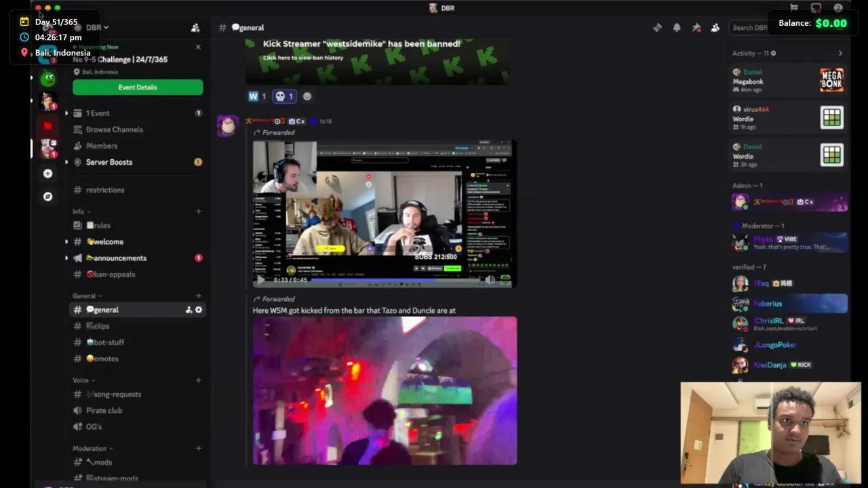Create a channel in Info category
This screenshot has height=488, width=868.
(x=199, y=211)
